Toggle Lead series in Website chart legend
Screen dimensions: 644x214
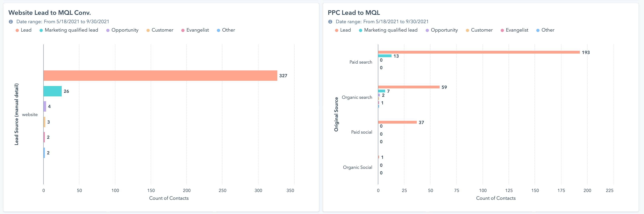coord(24,30)
